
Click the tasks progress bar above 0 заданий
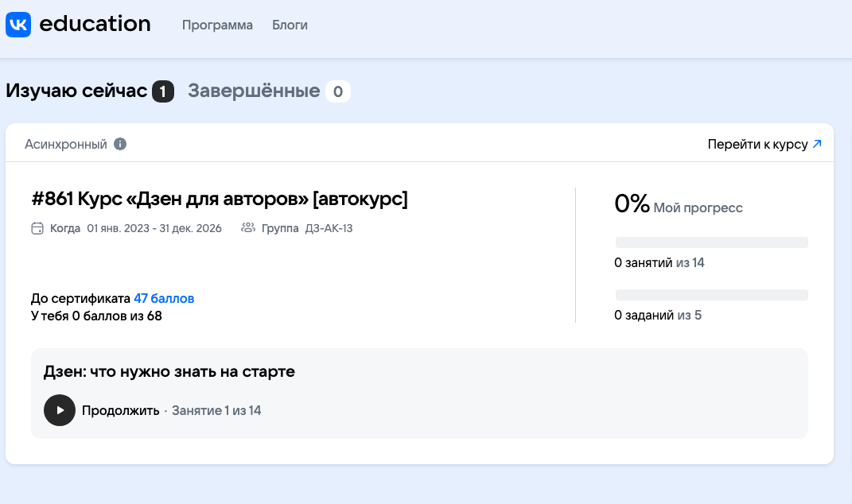click(x=712, y=295)
